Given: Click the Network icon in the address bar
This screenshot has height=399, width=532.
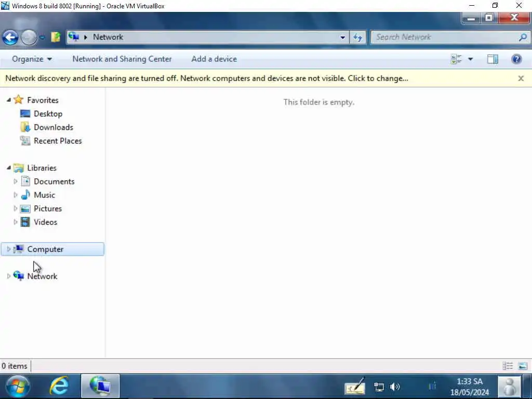Looking at the screenshot, I should tap(74, 37).
